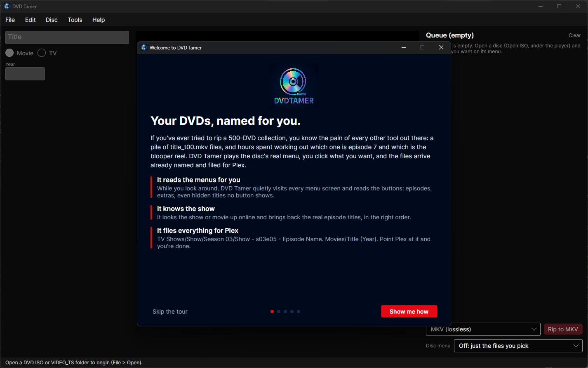Click the status bar 'Open a DVD ISO' message
This screenshot has width=588, height=368.
pyautogui.click(x=74, y=363)
